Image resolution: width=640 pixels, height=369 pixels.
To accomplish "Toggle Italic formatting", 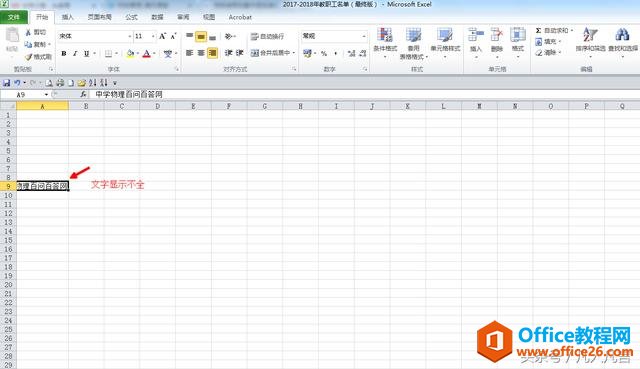I will pos(75,53).
